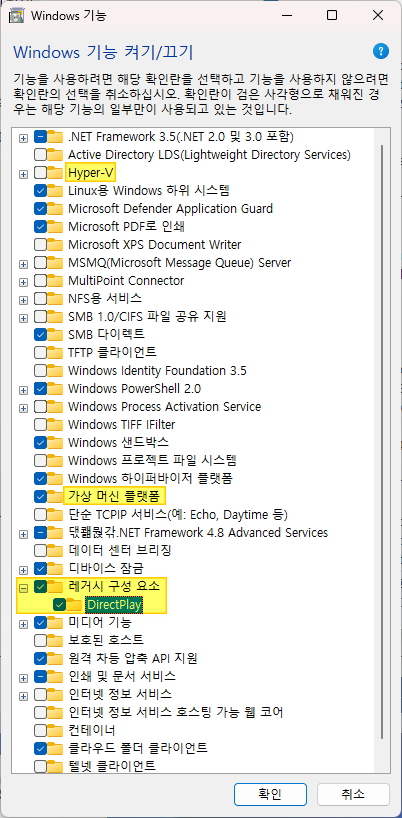Expand SMB 1.0/CIFS 파일 공유 지원

tap(23, 317)
